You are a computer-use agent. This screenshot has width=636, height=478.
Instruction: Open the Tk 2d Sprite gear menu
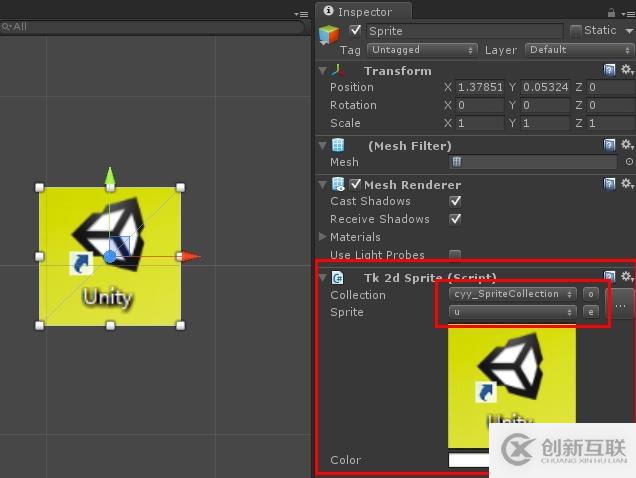tap(627, 278)
